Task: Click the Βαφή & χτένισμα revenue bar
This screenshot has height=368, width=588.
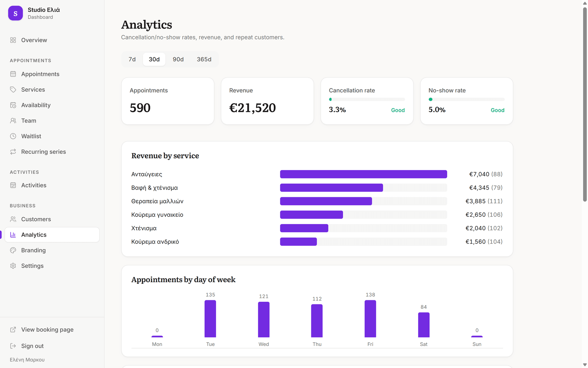Action: coord(331,188)
